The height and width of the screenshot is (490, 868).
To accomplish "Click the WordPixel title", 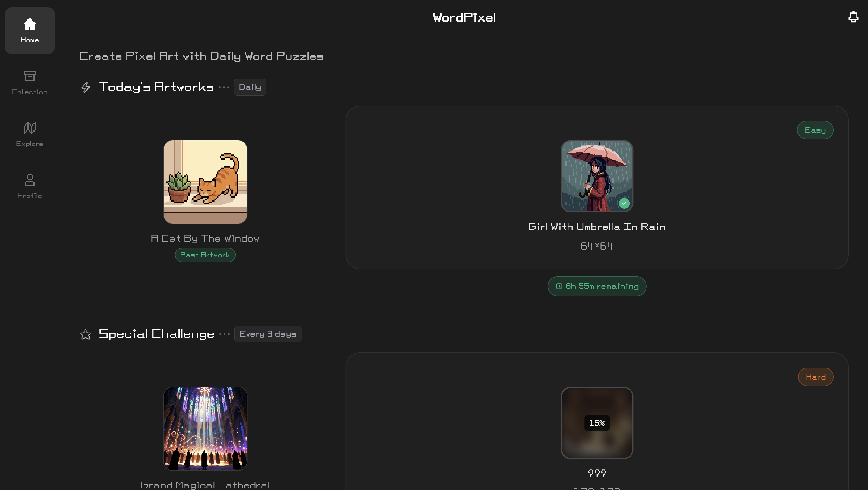I will pos(464,17).
